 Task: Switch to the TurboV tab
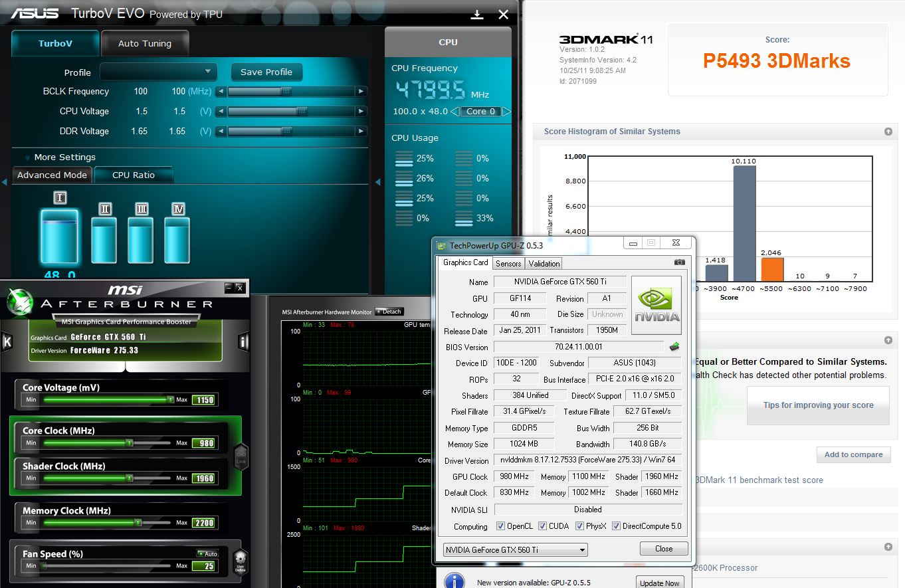click(55, 44)
